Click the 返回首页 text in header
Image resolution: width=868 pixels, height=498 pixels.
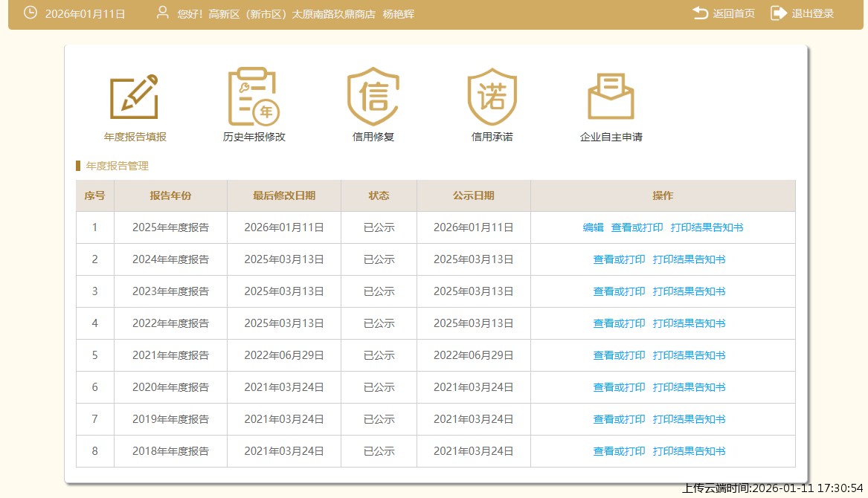[x=733, y=13]
